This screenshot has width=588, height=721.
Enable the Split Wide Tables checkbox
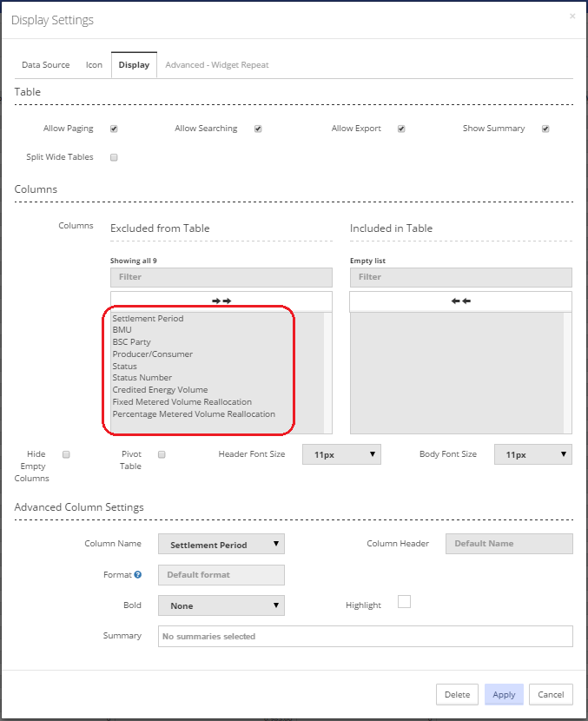click(x=114, y=157)
